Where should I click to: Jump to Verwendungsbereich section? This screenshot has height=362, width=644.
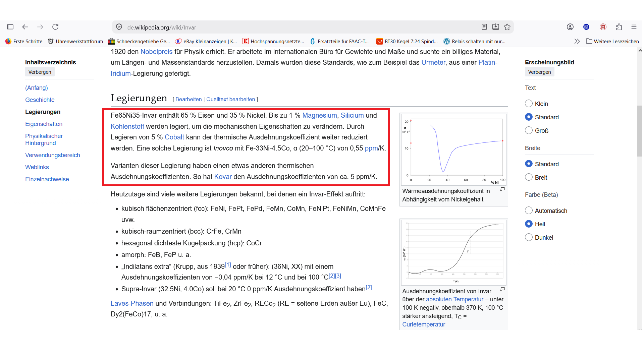click(x=53, y=155)
